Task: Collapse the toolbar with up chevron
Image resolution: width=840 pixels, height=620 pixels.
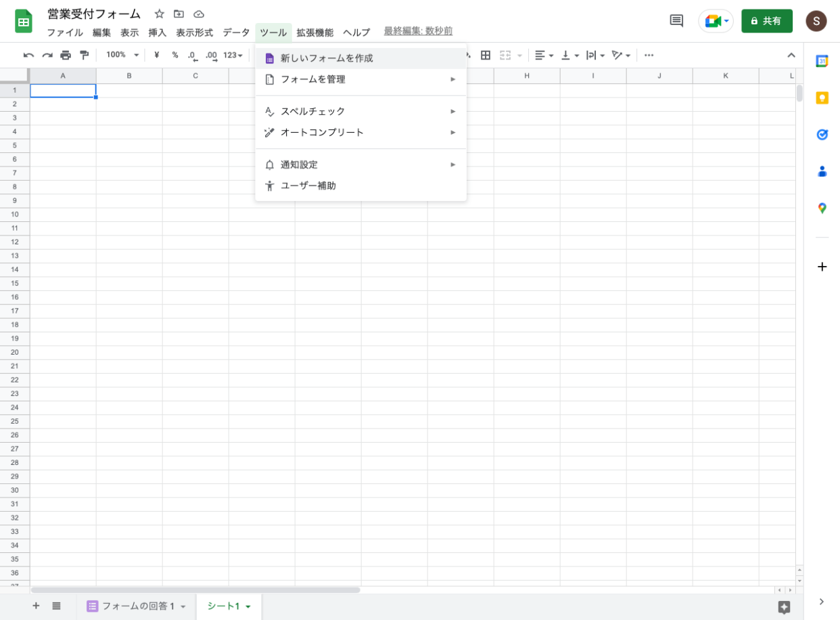Action: point(791,55)
